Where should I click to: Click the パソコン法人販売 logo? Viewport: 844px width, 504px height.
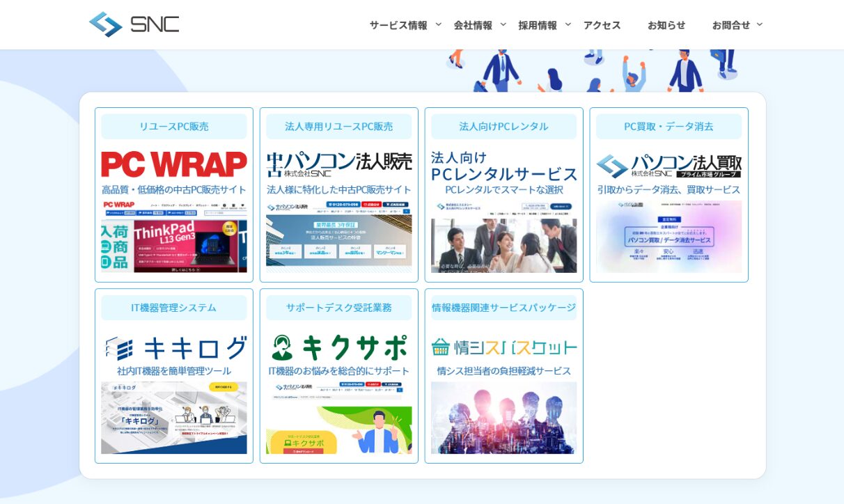click(x=339, y=165)
